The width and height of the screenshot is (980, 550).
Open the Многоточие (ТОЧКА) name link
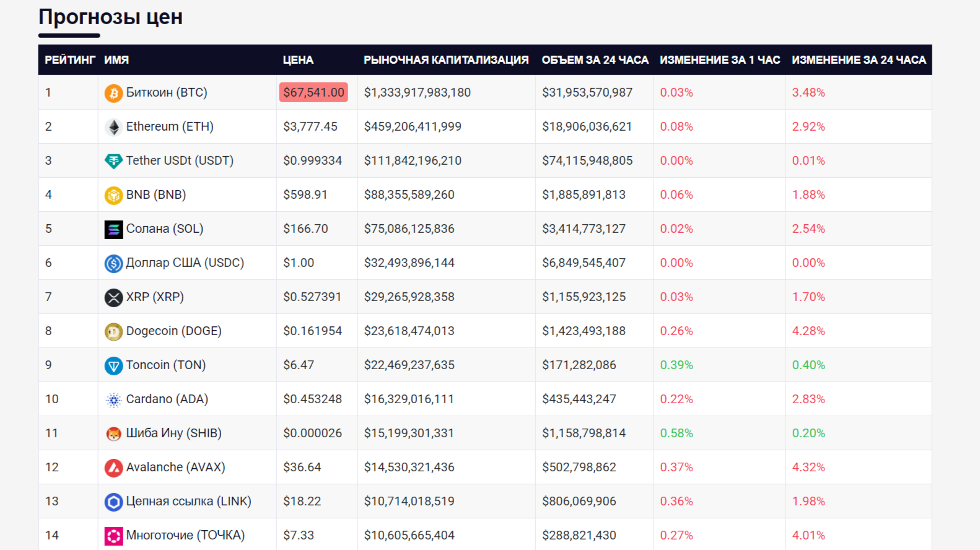point(186,535)
